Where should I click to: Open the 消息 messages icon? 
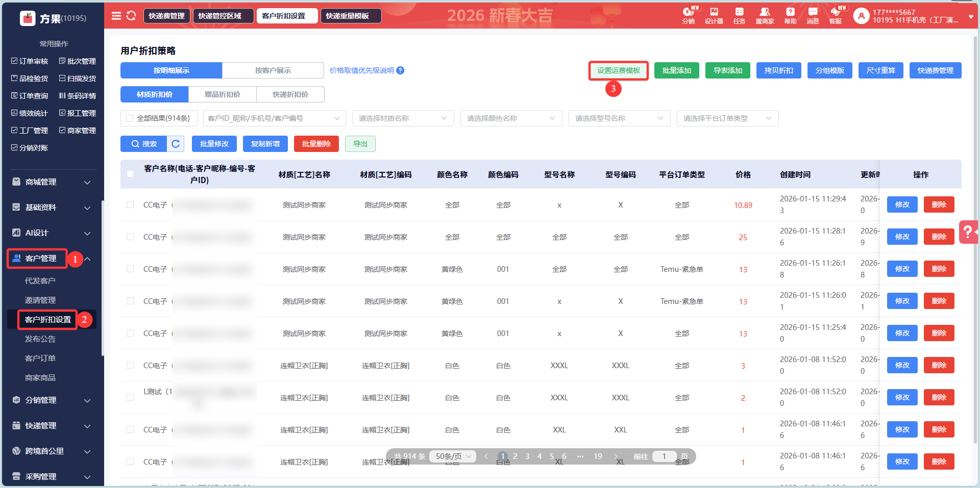(813, 16)
